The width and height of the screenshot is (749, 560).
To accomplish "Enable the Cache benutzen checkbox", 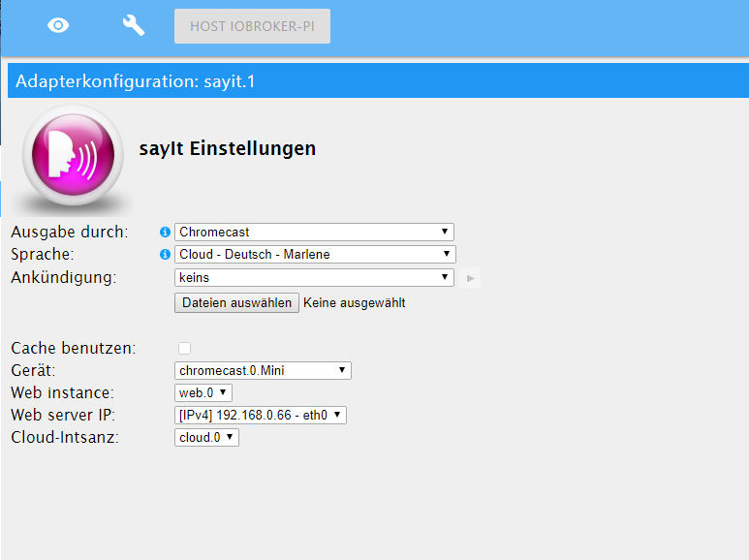I will (x=184, y=349).
